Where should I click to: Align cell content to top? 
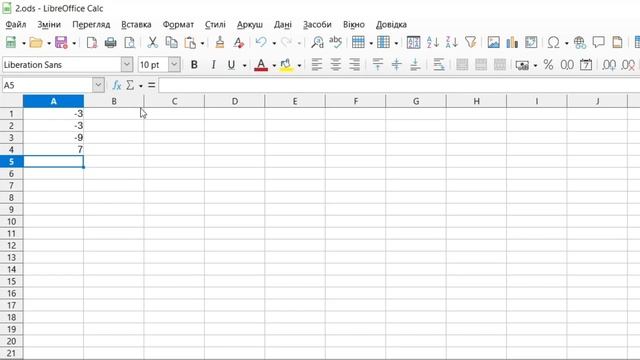tap(378, 64)
